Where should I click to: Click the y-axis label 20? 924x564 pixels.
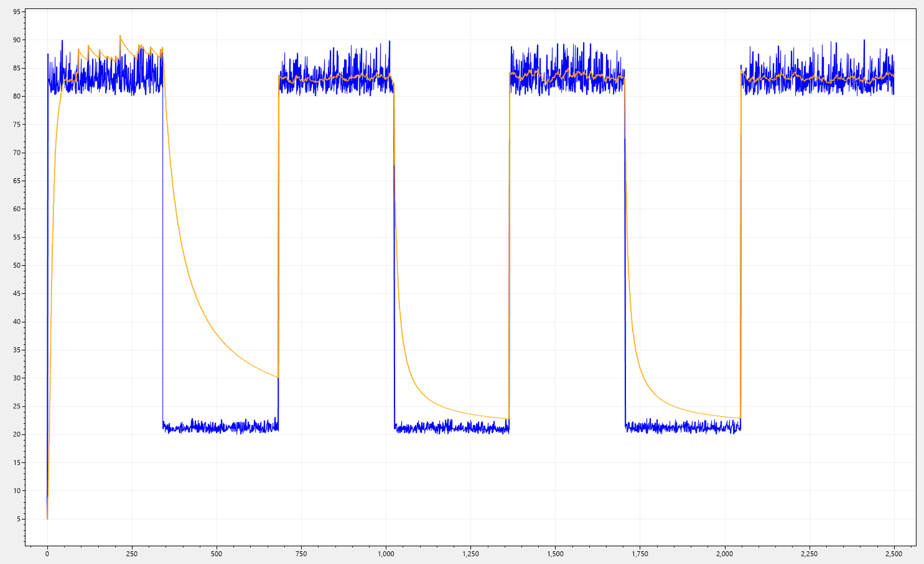tap(17, 434)
